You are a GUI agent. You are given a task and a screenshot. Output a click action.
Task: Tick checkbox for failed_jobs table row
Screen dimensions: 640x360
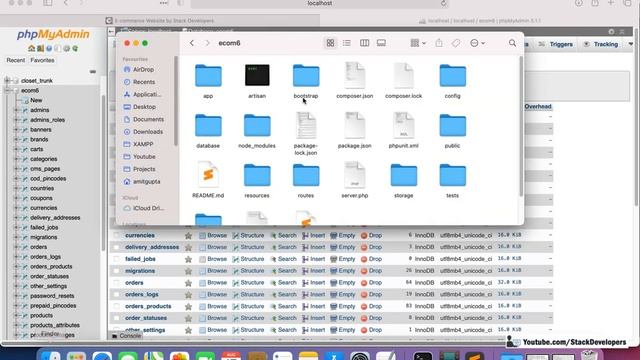coord(117,259)
